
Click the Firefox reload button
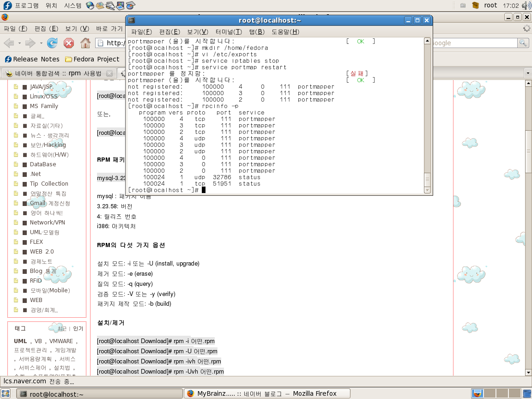coord(53,43)
